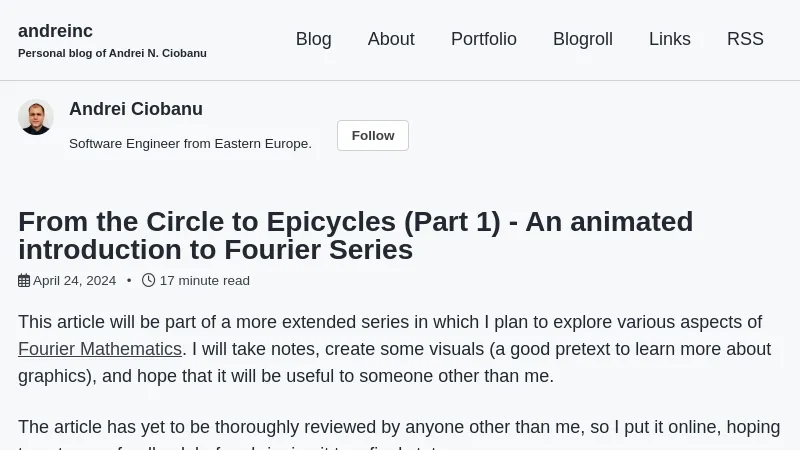This screenshot has height=450, width=800.
Task: Click the clock icon before read time
Action: (x=149, y=280)
